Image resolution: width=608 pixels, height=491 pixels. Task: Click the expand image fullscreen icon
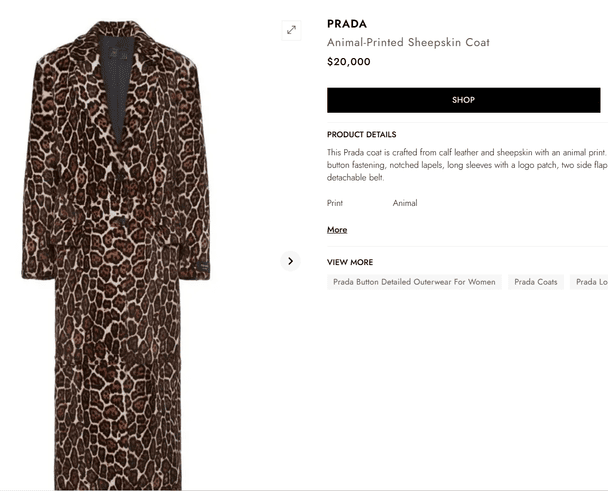coord(291,30)
